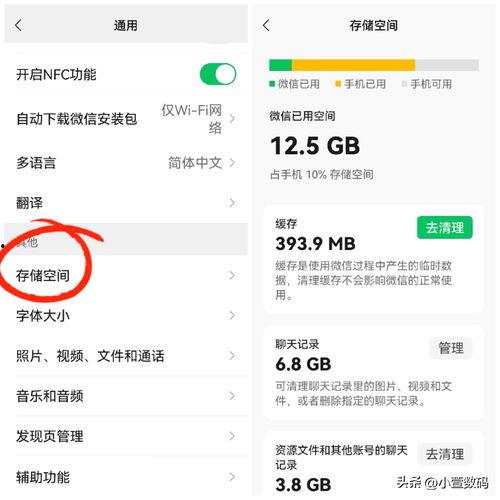The height and width of the screenshot is (500, 500).
Task: Go back from the 存储空间 page
Action: [x=266, y=25]
